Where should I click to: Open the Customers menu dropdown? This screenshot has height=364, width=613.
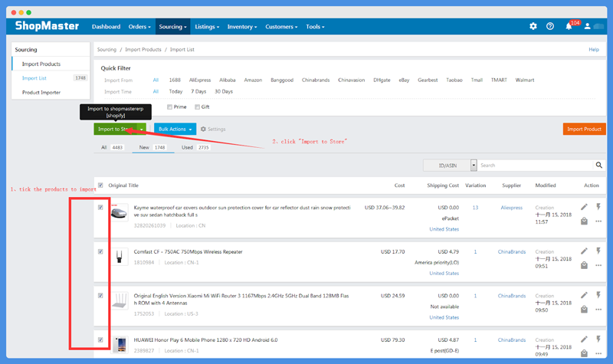click(x=281, y=27)
